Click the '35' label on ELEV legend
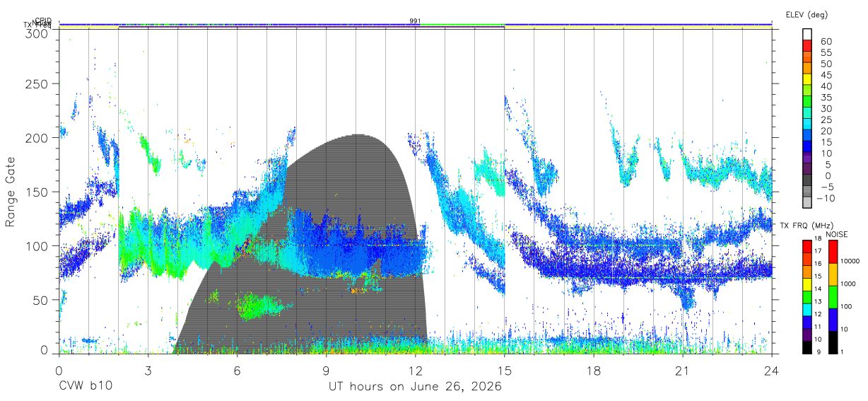The height and width of the screenshot is (401, 868). pos(826,98)
